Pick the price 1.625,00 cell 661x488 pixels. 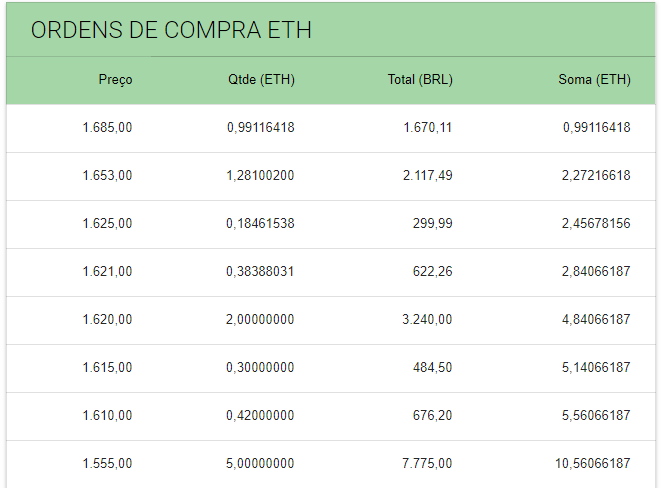coord(107,224)
